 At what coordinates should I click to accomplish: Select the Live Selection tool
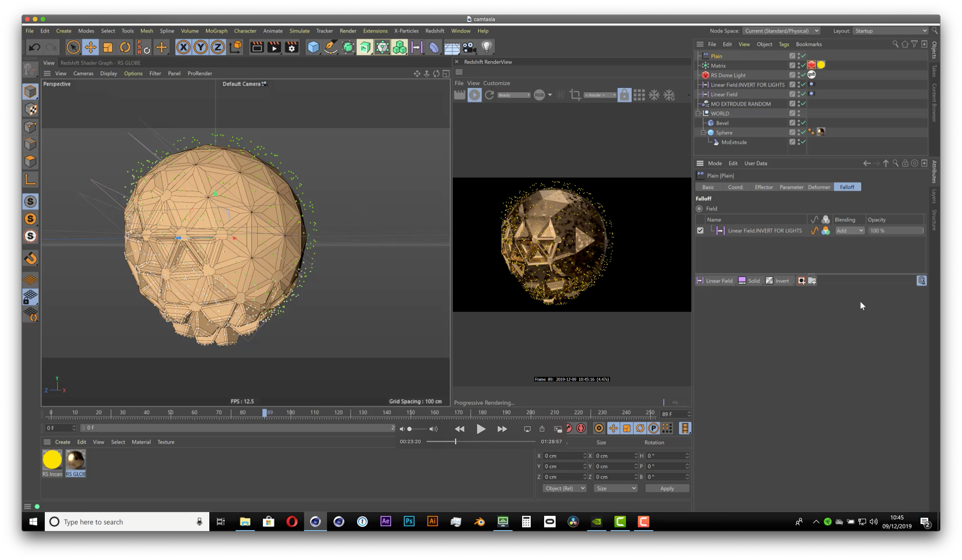(x=73, y=47)
